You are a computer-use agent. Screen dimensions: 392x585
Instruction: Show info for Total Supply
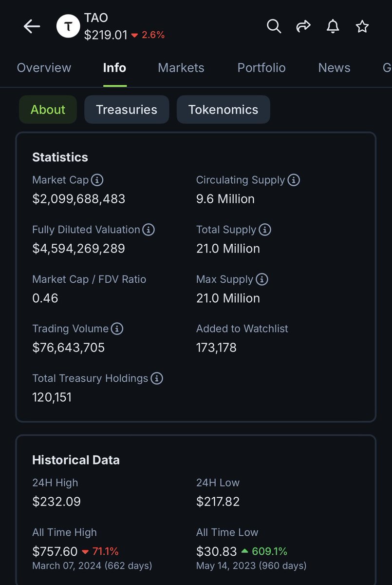tap(265, 230)
